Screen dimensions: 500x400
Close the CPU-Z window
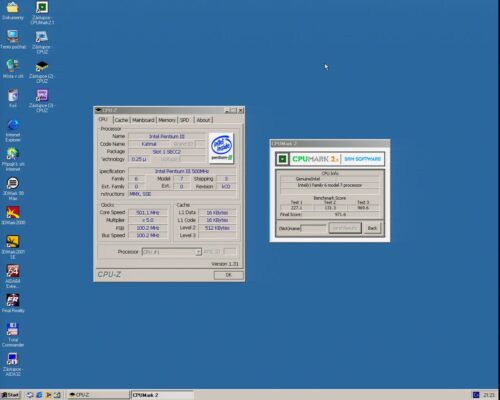(241, 110)
